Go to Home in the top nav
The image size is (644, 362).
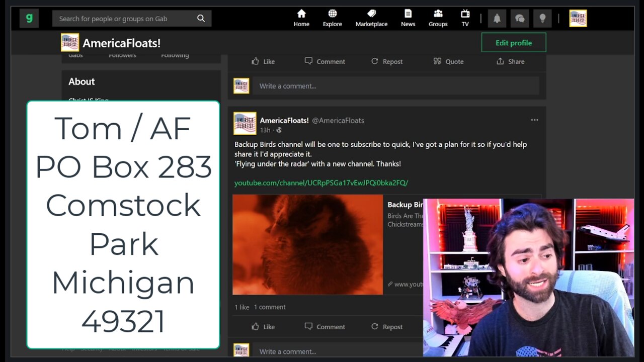(x=301, y=19)
